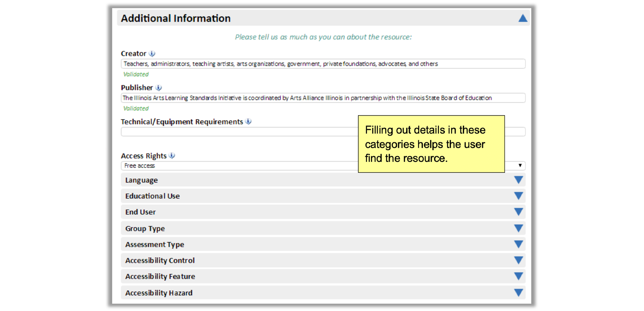This screenshot has height=311, width=644.
Task: Click the info icon beside Creator
Action: [152, 54]
